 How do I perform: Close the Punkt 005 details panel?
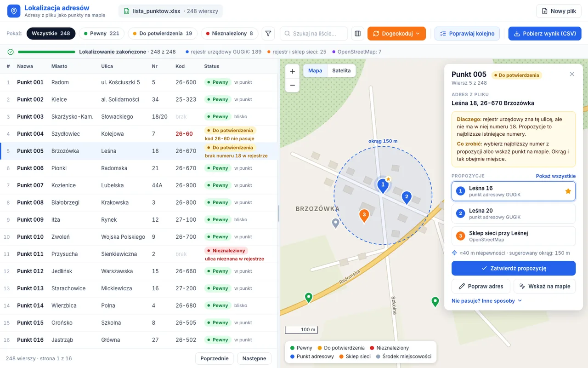pyautogui.click(x=572, y=74)
